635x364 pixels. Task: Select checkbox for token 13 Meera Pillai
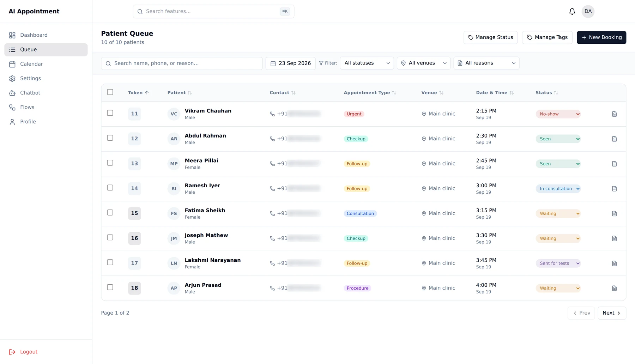(110, 163)
